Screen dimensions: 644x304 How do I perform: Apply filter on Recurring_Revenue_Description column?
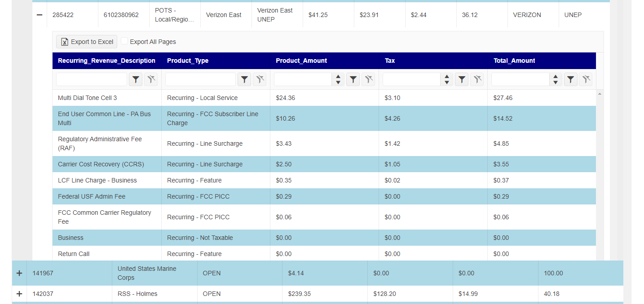[x=136, y=80]
